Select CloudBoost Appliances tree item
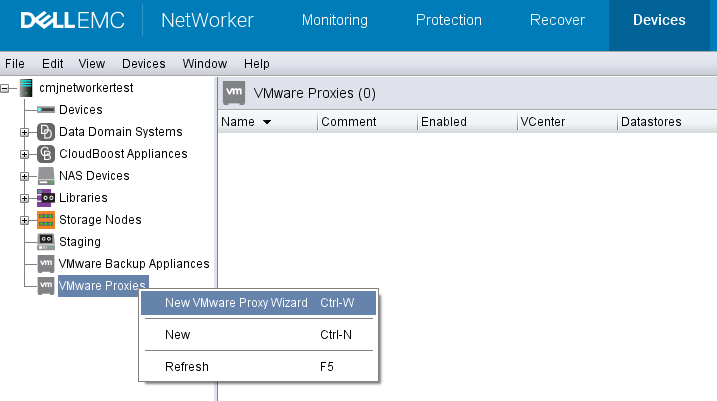This screenshot has height=401, width=717. coord(123,154)
